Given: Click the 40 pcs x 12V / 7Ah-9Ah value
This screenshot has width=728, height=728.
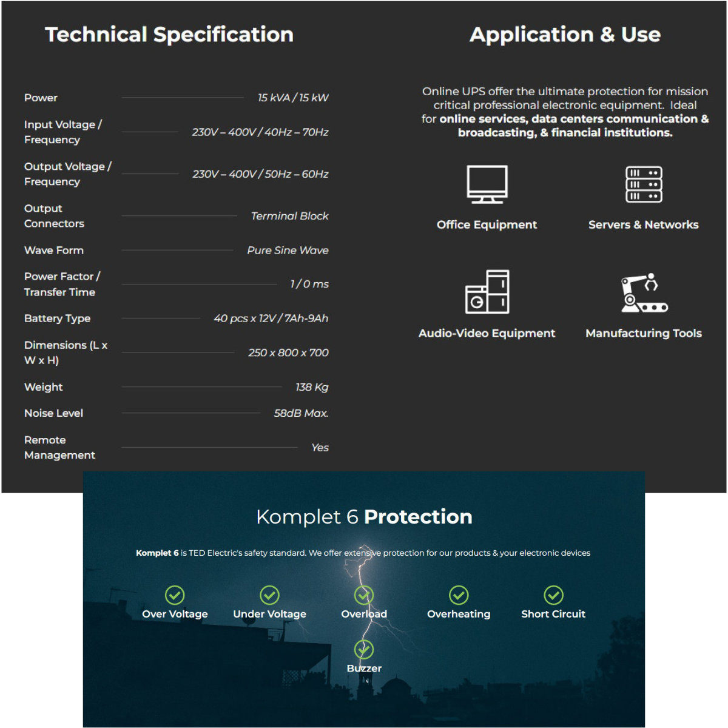Looking at the screenshot, I should [x=271, y=318].
